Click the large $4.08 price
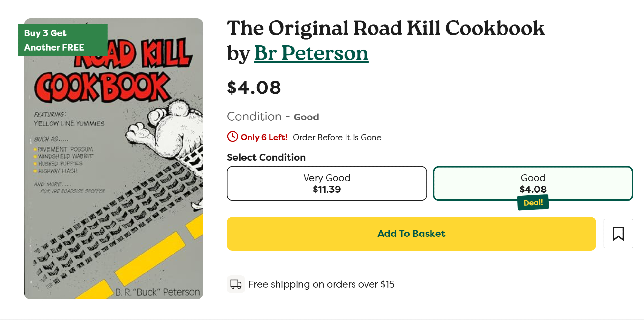 (x=254, y=88)
